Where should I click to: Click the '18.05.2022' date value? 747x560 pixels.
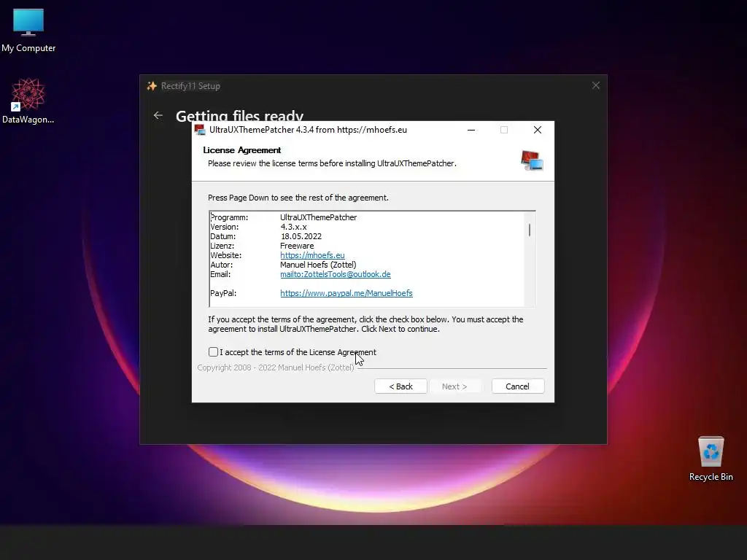coord(301,236)
